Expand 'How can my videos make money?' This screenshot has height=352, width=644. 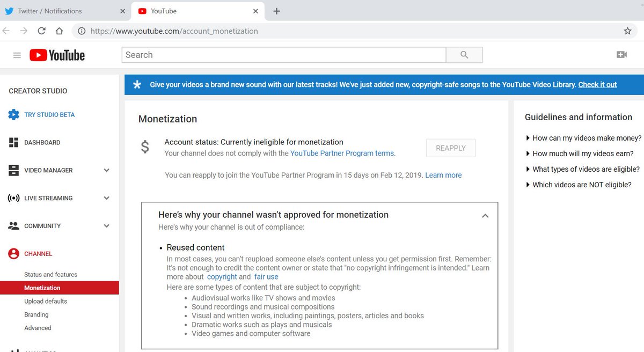point(583,138)
